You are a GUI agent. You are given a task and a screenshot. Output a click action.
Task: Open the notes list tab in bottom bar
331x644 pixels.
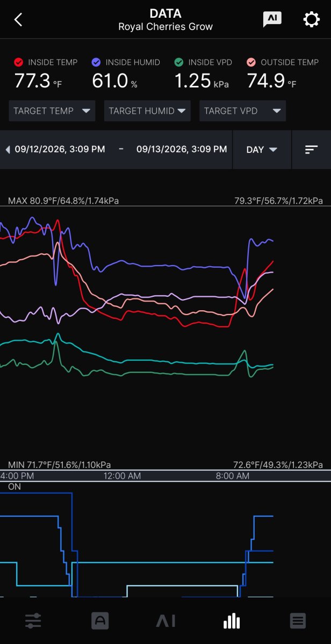(x=298, y=621)
